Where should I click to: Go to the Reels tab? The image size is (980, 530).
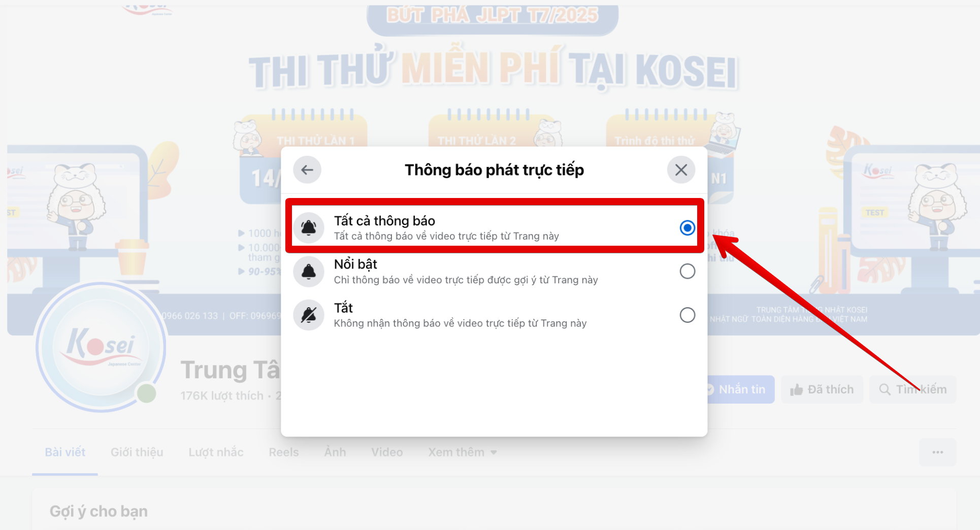pos(283,452)
